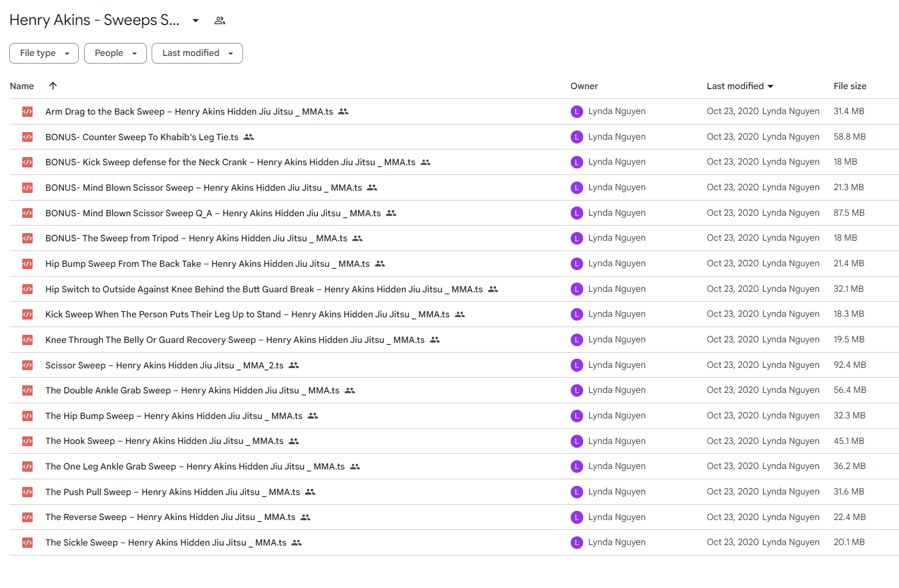The image size is (899, 588).
Task: Click the shared people icon beside folder title
Action: (220, 21)
